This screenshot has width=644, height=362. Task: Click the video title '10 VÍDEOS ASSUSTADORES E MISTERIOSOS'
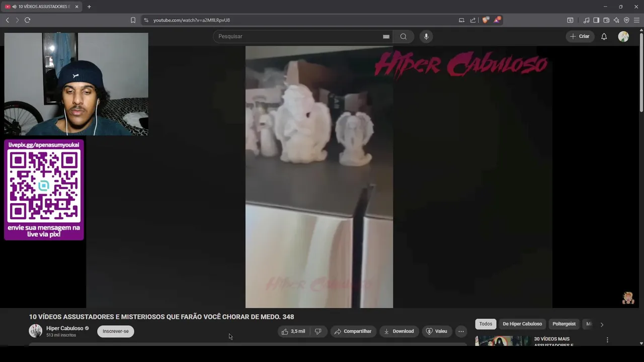pyautogui.click(x=162, y=317)
